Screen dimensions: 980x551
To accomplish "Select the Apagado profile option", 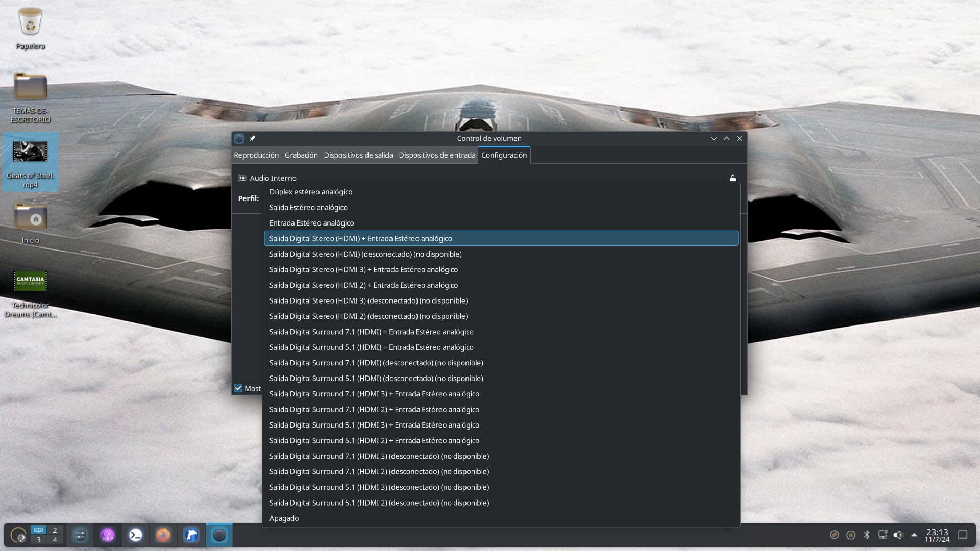I will (x=284, y=518).
